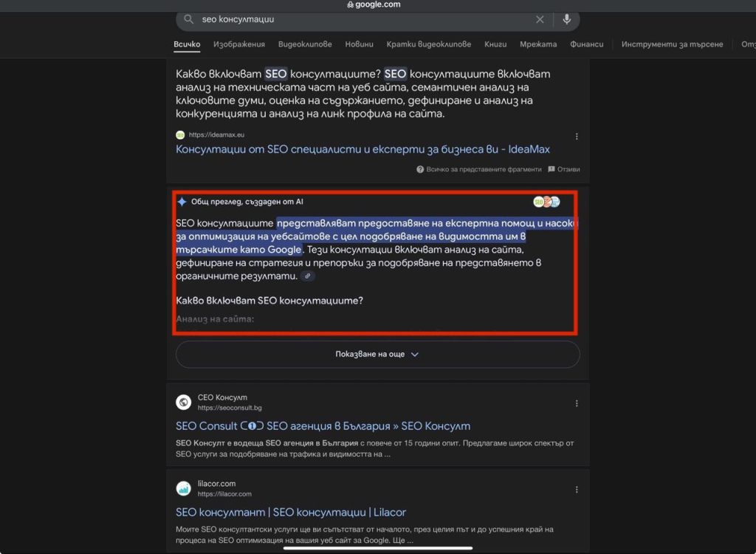Open the Книги tab
Image resolution: width=756 pixels, height=554 pixels.
[495, 44]
